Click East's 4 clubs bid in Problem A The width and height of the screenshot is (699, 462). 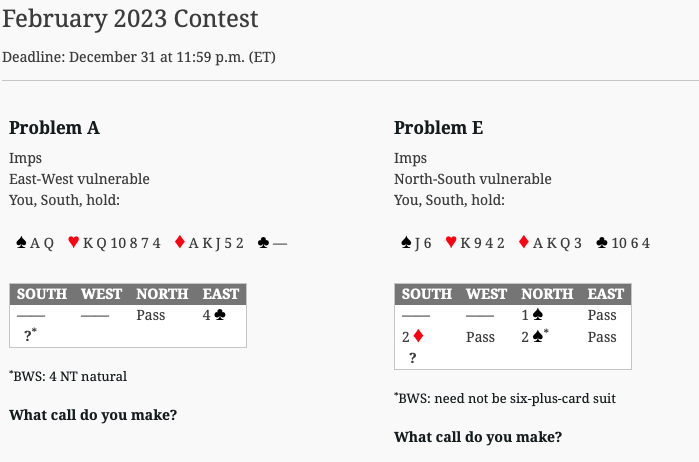[x=214, y=315]
